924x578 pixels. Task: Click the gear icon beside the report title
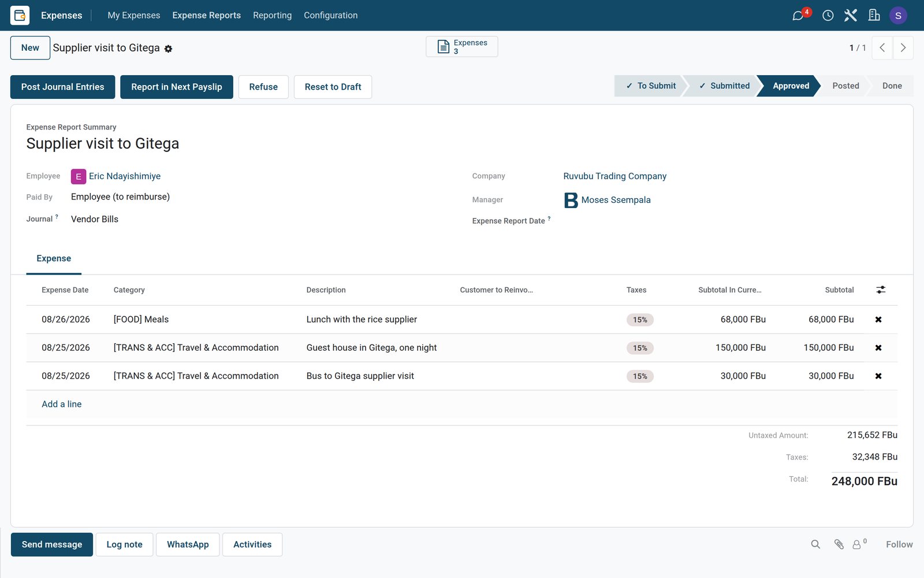coord(168,49)
